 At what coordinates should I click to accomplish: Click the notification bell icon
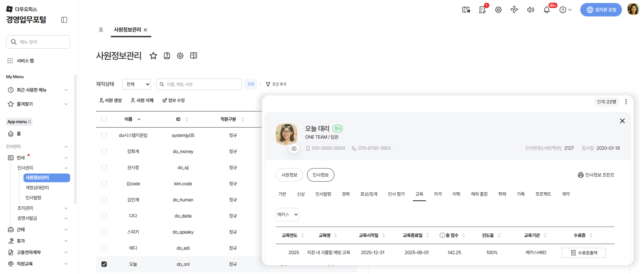(546, 10)
